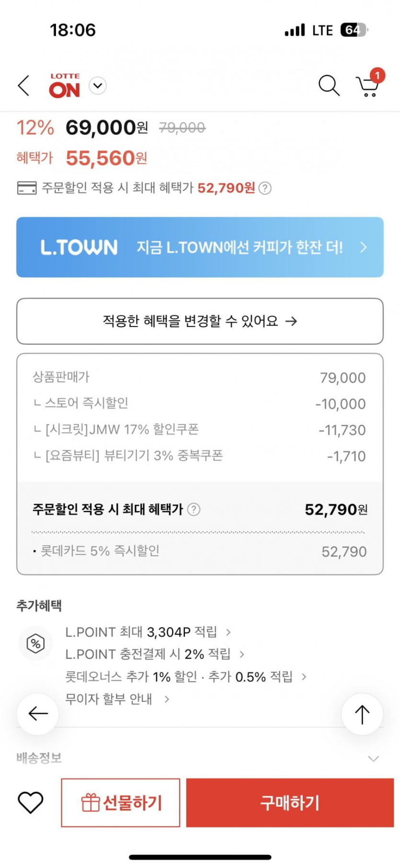400x868 pixels.
Task: Tap help icon next to 주문할인 적용 시 최대 혜택가
Action: (x=194, y=509)
